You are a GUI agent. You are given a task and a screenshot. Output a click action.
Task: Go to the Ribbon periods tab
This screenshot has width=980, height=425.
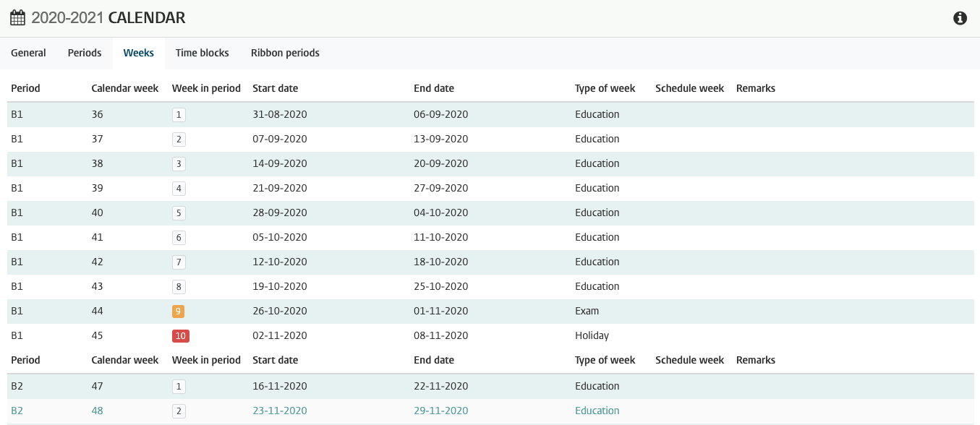(x=285, y=53)
